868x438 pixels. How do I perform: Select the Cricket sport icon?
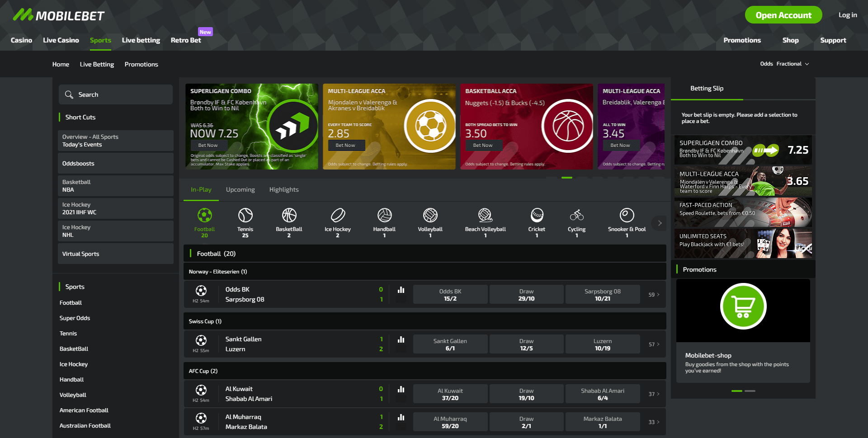coord(536,216)
